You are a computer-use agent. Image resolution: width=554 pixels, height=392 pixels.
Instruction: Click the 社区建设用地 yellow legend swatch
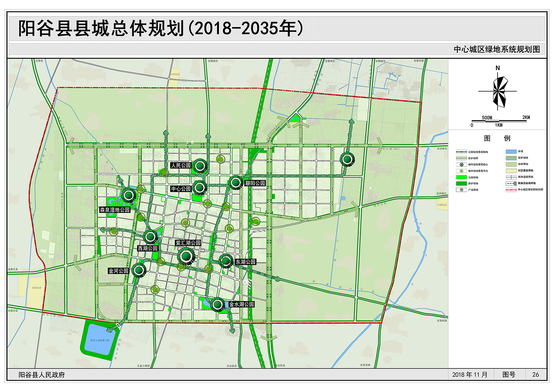click(x=511, y=171)
